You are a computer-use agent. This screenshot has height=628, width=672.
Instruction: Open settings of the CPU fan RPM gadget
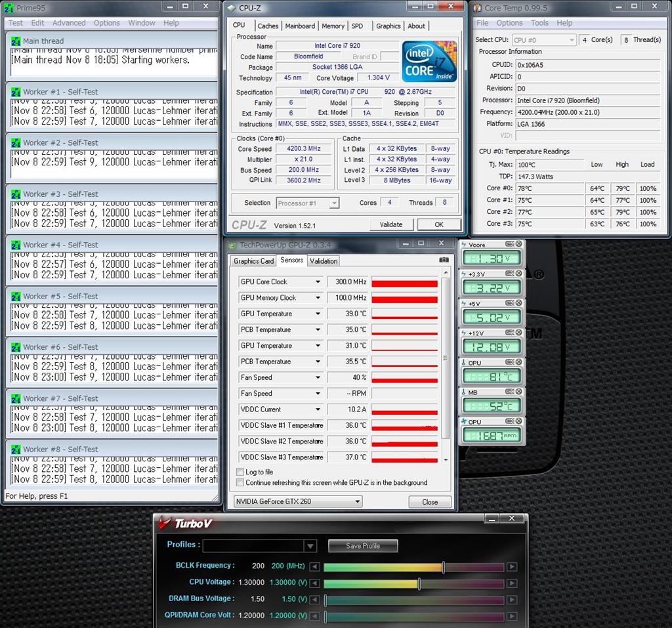[x=509, y=421]
